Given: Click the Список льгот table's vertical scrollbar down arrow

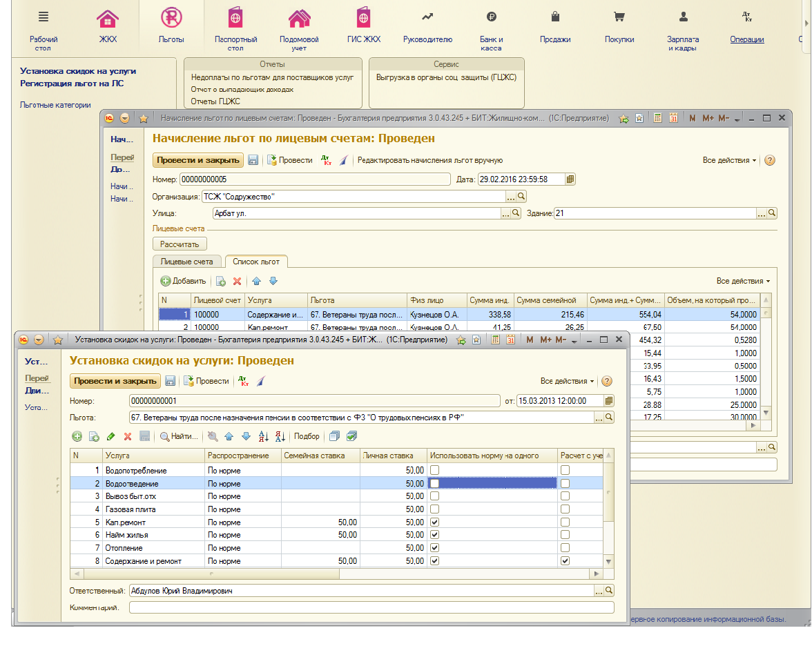Looking at the screenshot, I should 766,413.
